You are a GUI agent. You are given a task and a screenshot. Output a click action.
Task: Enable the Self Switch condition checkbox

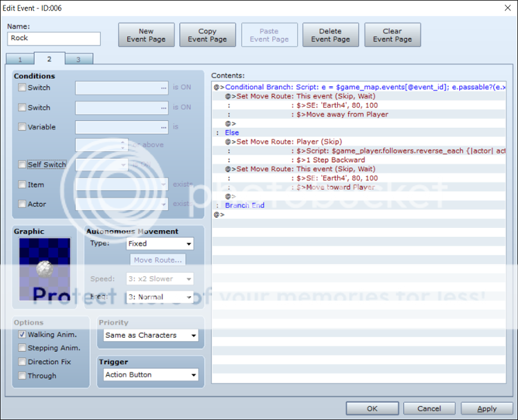point(23,165)
